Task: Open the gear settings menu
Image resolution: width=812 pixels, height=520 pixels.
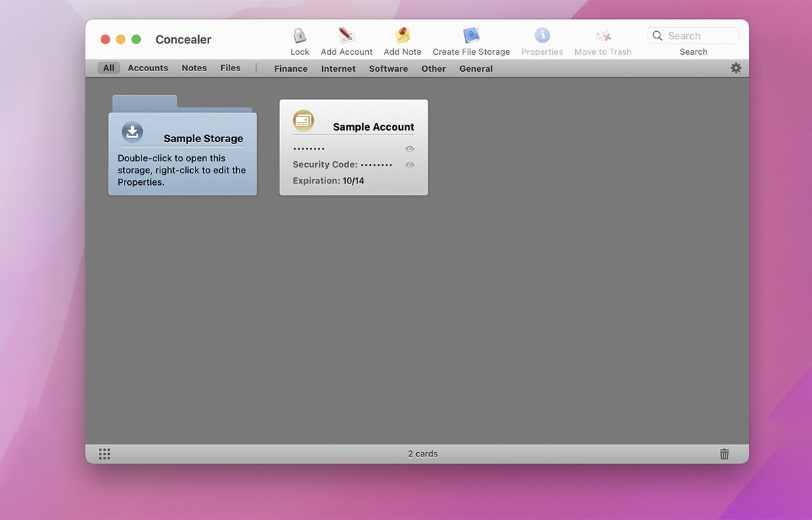Action: click(736, 68)
